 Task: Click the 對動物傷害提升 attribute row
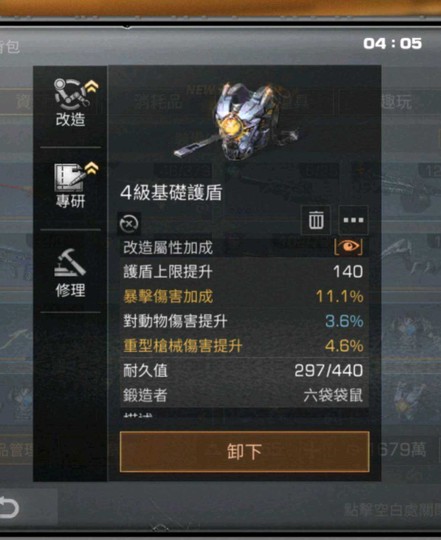pos(244,321)
